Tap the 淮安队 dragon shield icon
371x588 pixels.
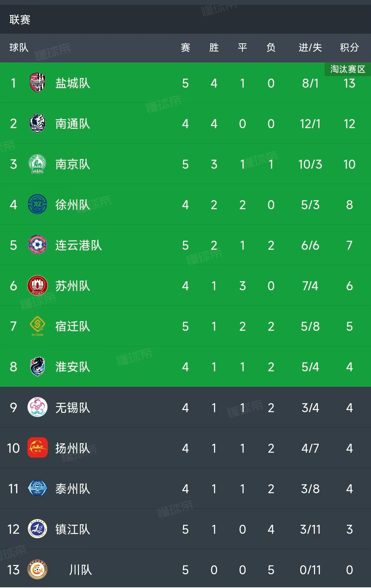tap(37, 366)
